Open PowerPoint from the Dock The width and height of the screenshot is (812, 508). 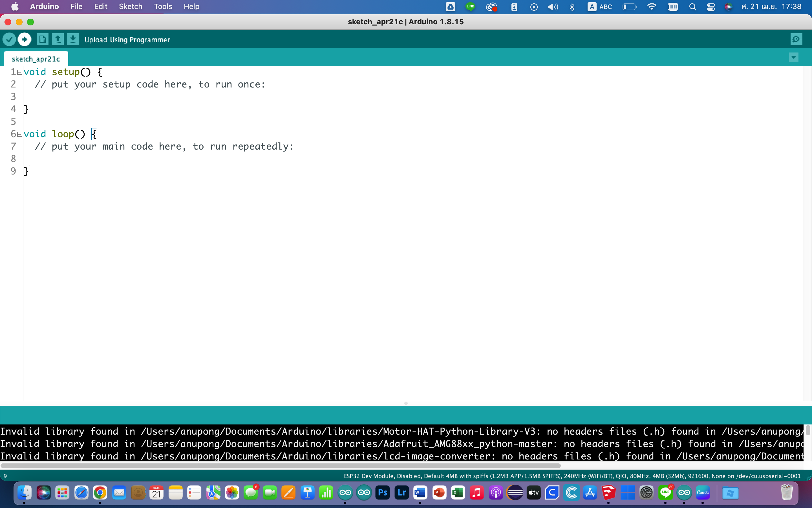[x=439, y=493]
